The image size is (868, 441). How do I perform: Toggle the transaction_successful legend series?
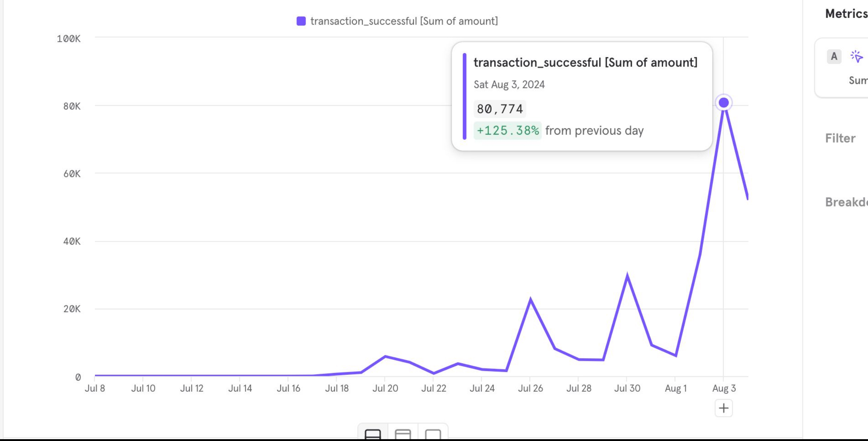(404, 21)
